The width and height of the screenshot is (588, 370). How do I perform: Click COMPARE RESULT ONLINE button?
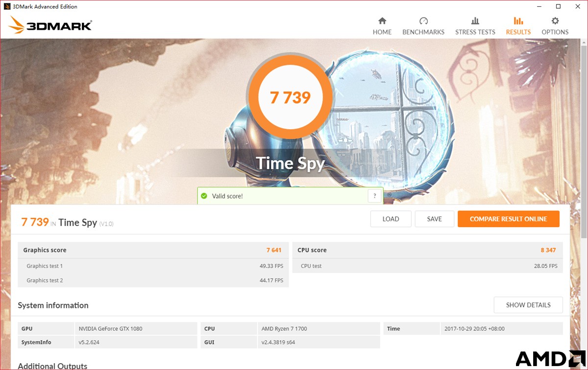tap(508, 219)
